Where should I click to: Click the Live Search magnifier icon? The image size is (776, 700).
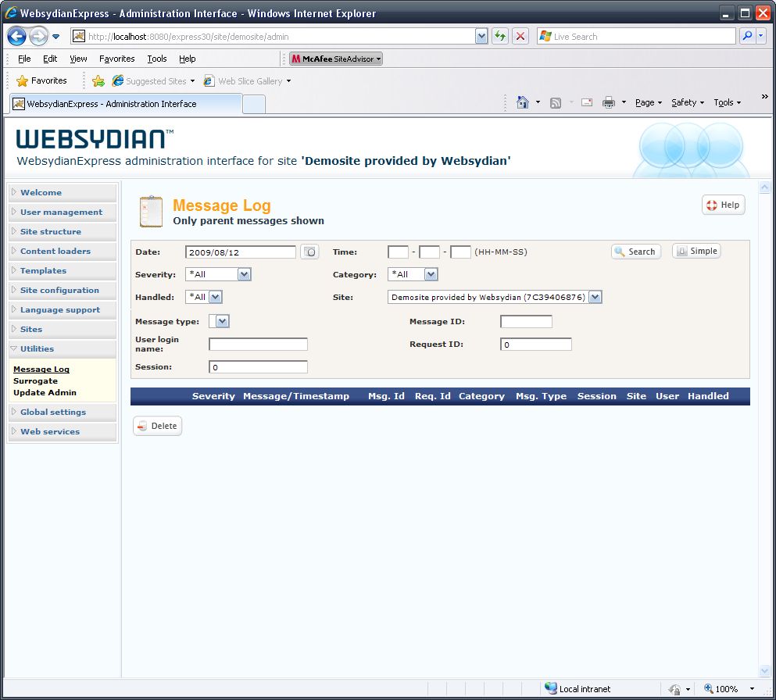point(747,36)
